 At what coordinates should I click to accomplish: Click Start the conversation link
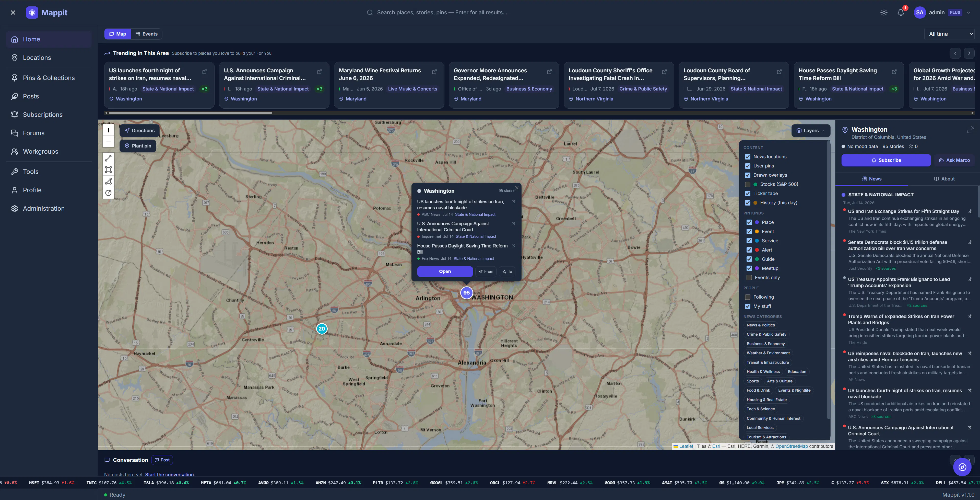169,474
